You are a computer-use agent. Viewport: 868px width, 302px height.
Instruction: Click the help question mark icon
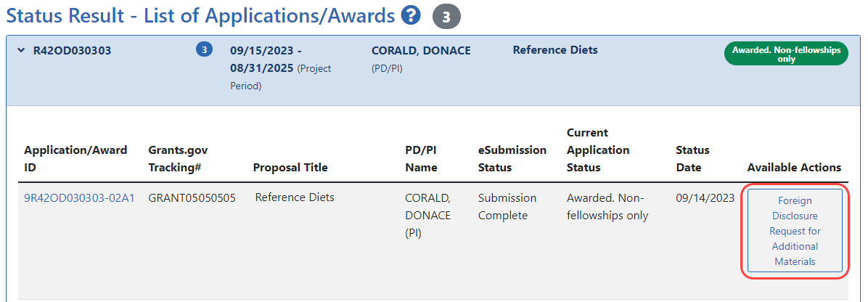pyautogui.click(x=412, y=15)
